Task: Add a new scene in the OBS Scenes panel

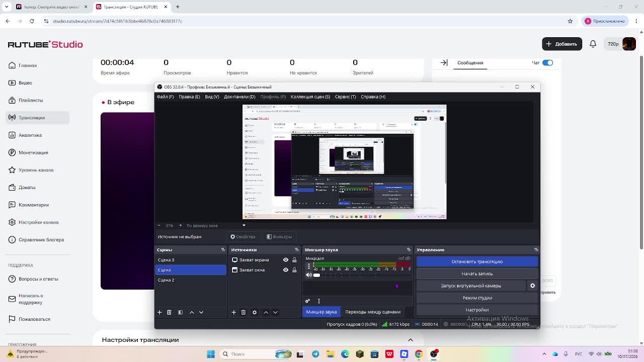Action: [159, 312]
